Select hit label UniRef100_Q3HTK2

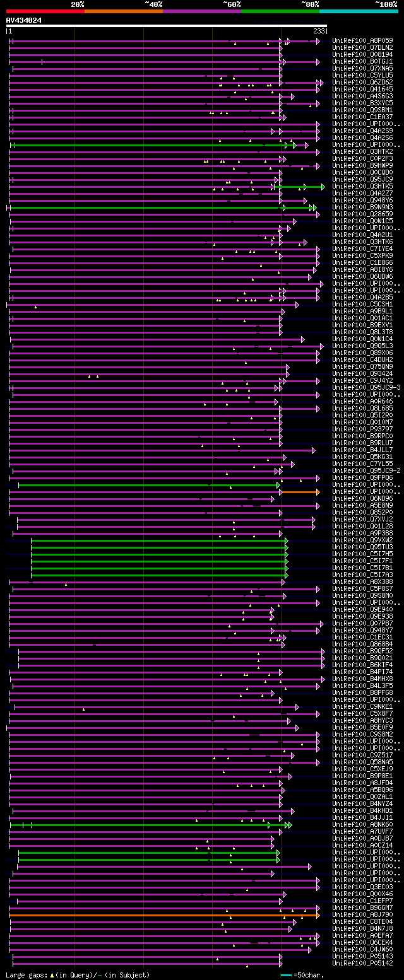click(x=362, y=151)
